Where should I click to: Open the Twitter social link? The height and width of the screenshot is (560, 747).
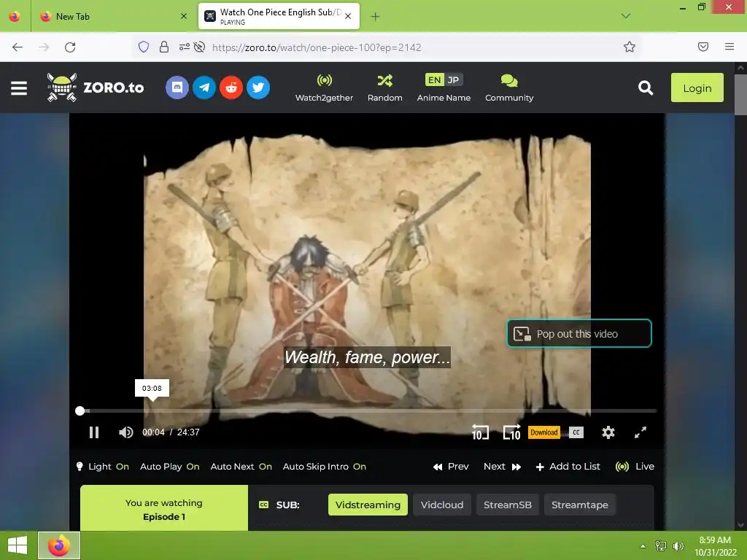pos(258,87)
